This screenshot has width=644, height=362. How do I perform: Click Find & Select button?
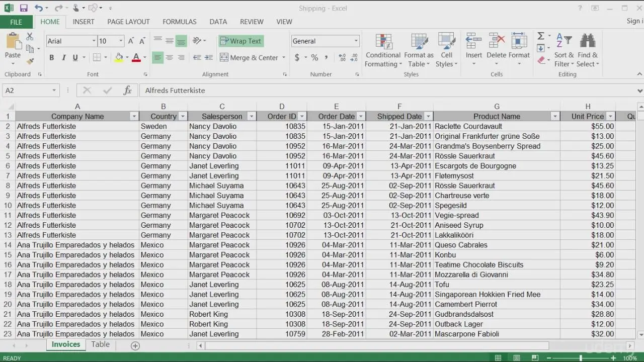(587, 50)
